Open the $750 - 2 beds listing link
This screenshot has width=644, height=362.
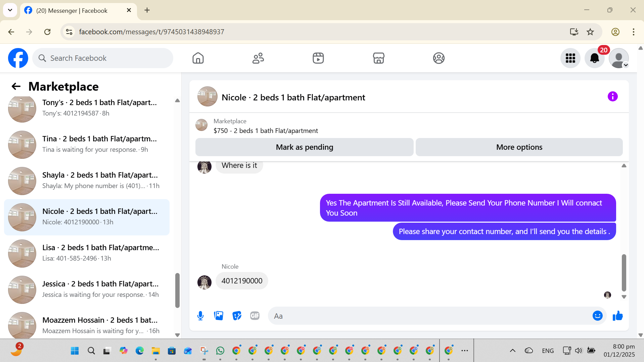(266, 131)
